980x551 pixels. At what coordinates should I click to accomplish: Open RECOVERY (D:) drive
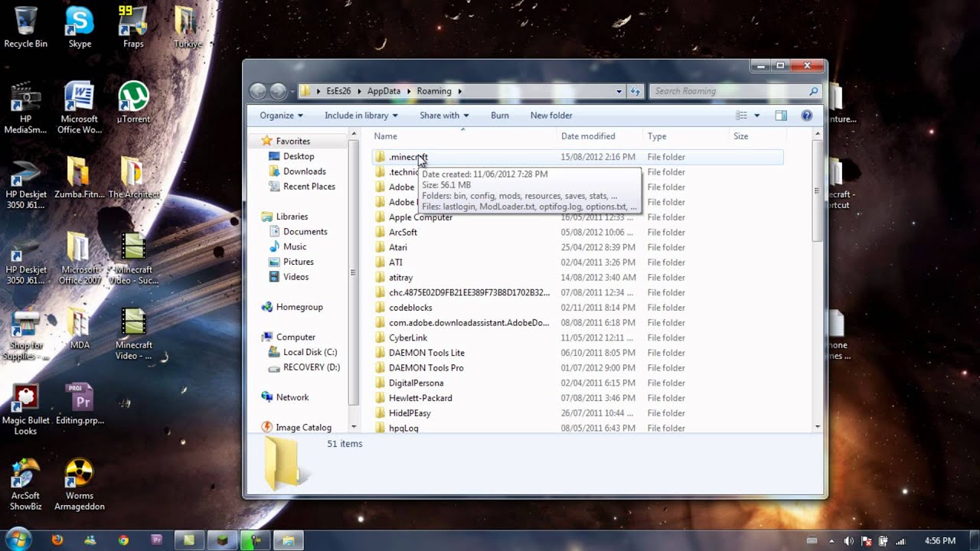304,367
